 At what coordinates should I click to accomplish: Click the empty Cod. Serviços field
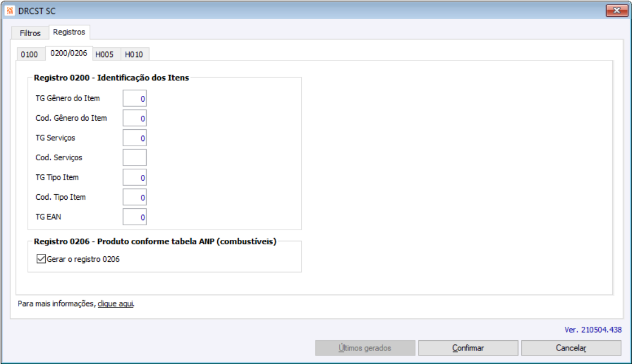pyautogui.click(x=135, y=157)
